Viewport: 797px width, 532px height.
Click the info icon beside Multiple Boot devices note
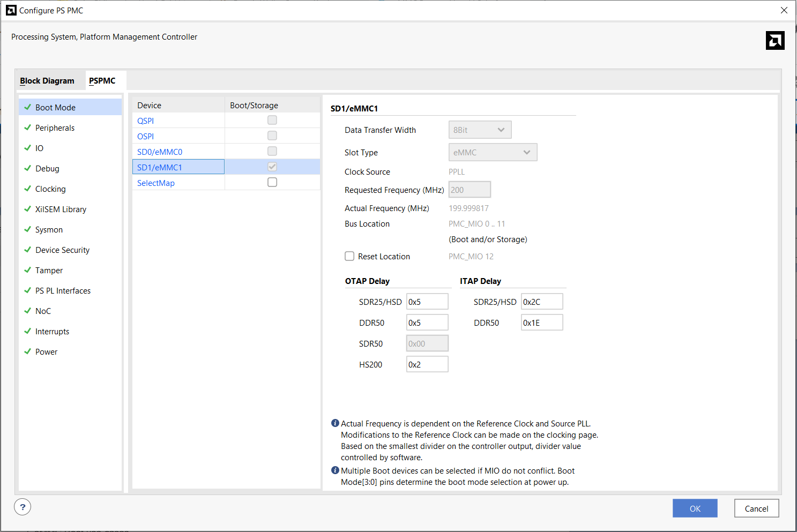pos(335,470)
